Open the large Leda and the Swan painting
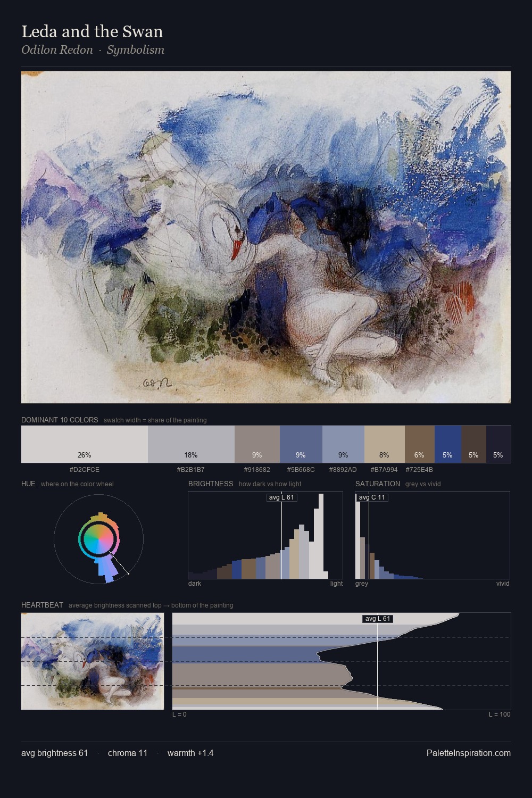This screenshot has height=798, width=532. tap(266, 237)
